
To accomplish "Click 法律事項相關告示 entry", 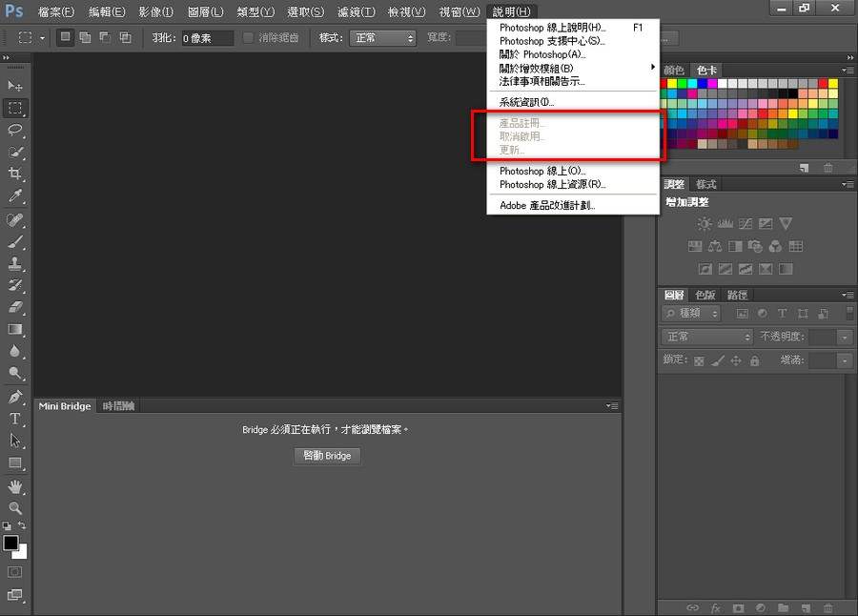I will click(x=573, y=82).
